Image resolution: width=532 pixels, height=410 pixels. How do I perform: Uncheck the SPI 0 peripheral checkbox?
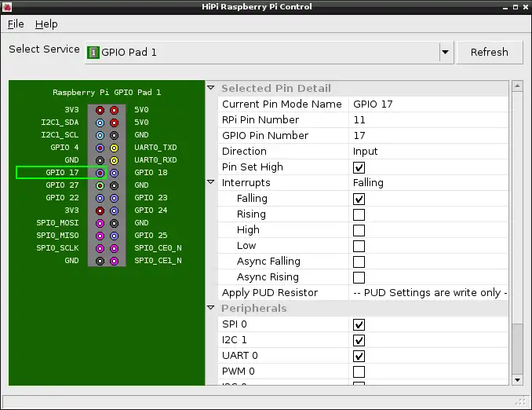359,324
